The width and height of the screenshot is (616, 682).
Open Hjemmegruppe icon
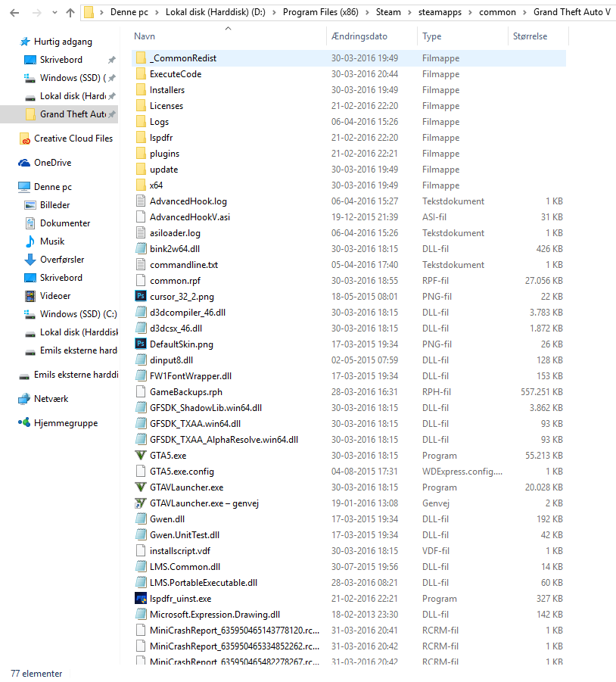point(24,423)
